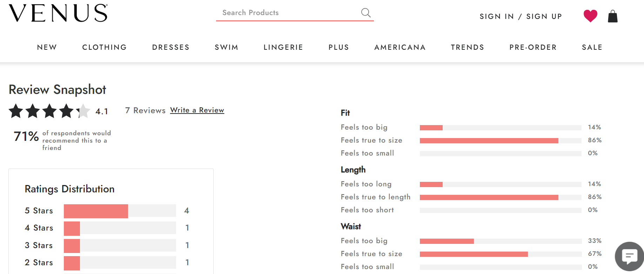Open the CLOTHING menu
The height and width of the screenshot is (274, 644).
click(105, 47)
